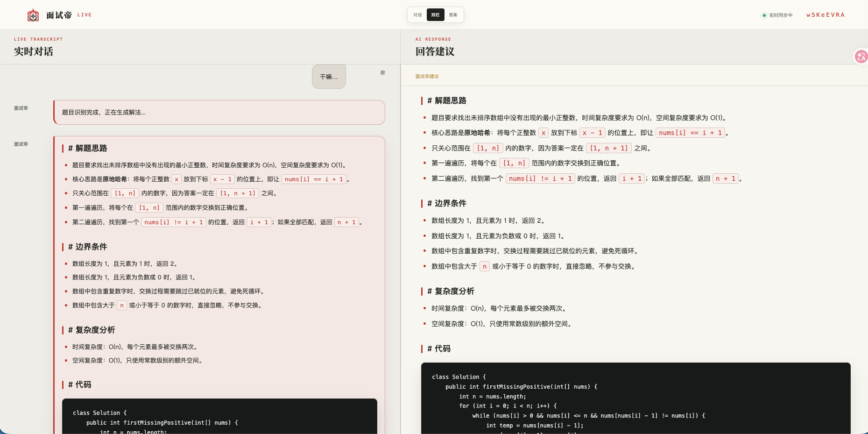
Task: Open the 答案 view tab
Action: pyautogui.click(x=453, y=15)
